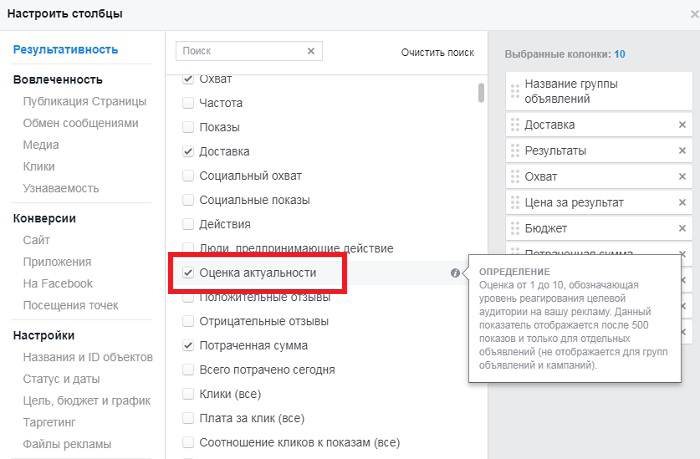700x459 pixels.
Task: Select the Посещения точек subcategory
Action: (71, 305)
